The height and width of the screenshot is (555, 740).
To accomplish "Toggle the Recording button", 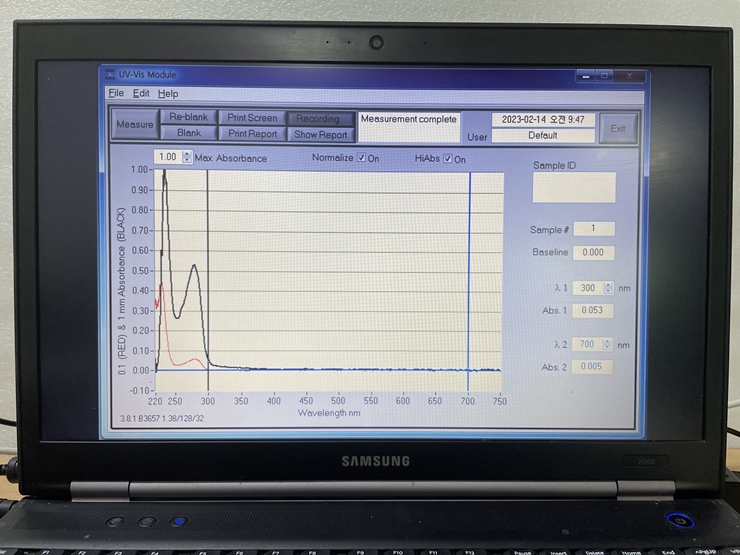I will [320, 119].
